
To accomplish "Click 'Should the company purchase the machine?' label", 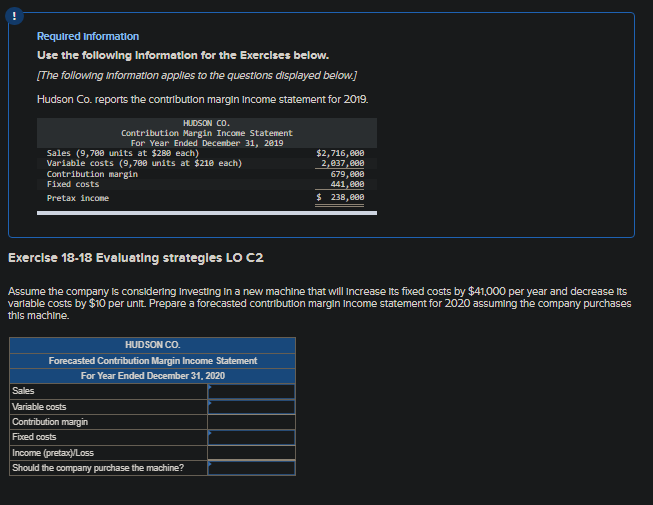I will click(98, 468).
